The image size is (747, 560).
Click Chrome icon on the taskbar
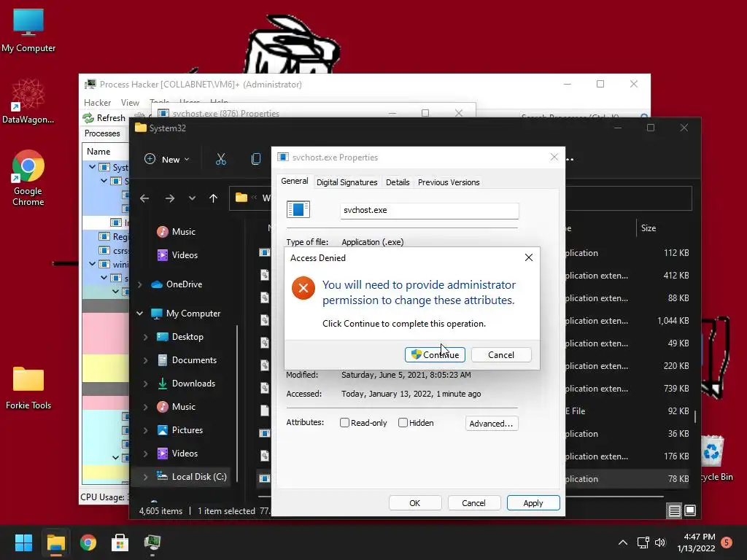88,542
